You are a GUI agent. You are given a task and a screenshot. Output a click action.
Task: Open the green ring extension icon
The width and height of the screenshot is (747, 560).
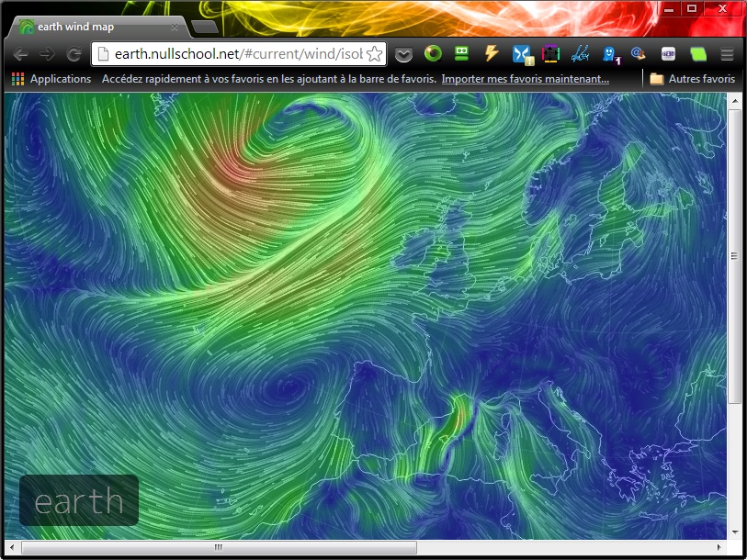pos(433,53)
